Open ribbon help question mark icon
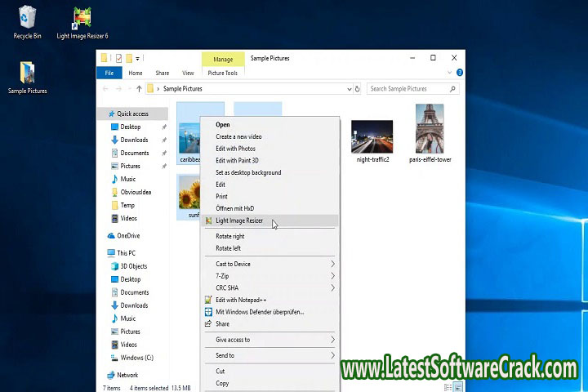The image size is (588, 392). tap(458, 73)
